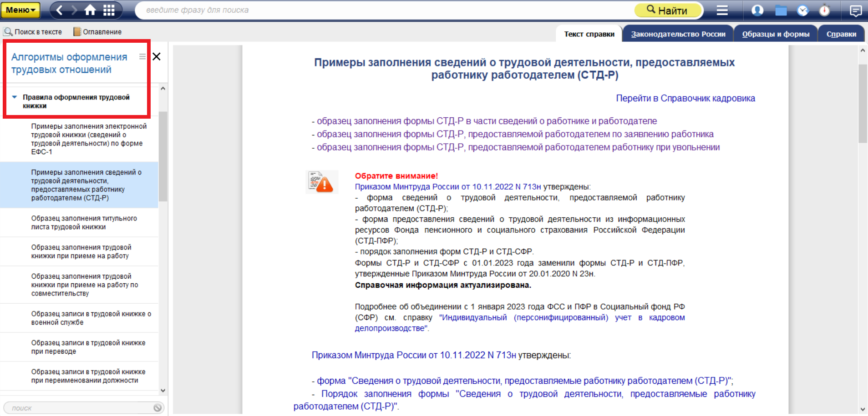Viewport: 868px width, 416px height.
Task: Open the clock history icon
Action: [803, 10]
